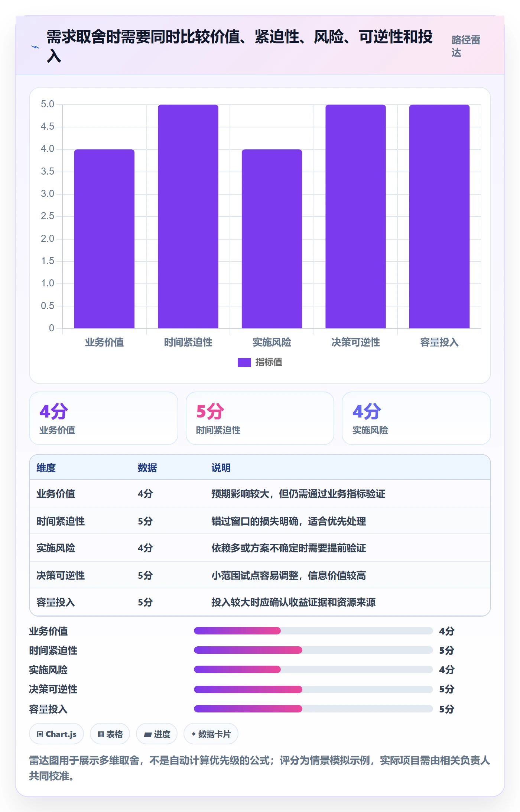520x812 pixels.
Task: Click the 维度 column header
Action: [x=46, y=468]
